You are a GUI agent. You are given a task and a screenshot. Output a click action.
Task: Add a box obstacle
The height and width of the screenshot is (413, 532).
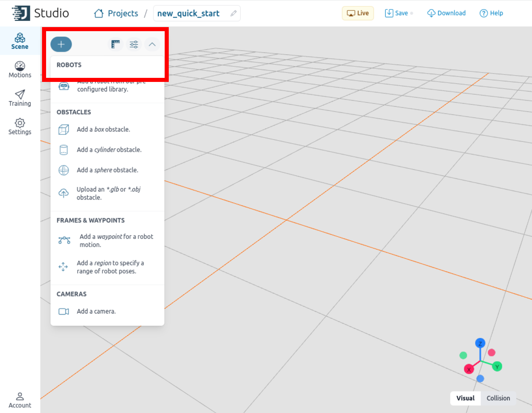point(107,129)
